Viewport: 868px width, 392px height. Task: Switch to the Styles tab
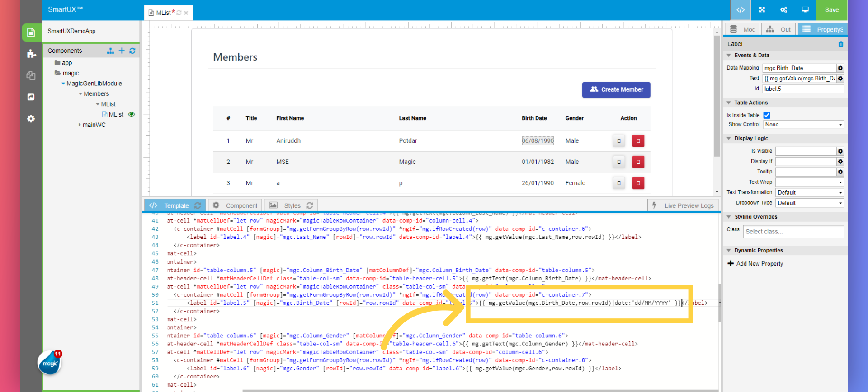click(x=292, y=205)
